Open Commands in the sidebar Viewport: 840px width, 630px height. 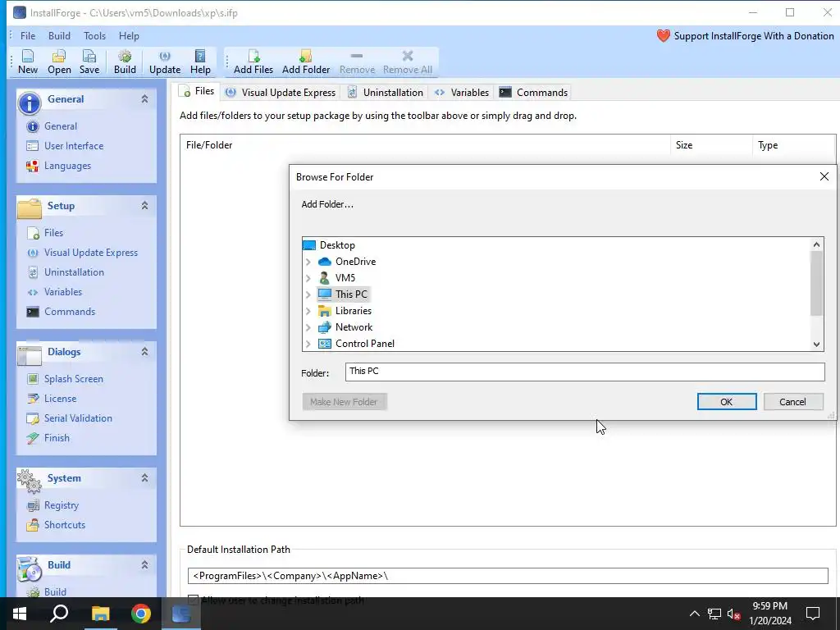(61, 312)
